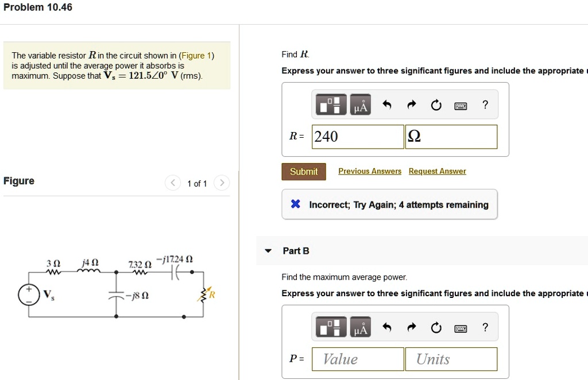Click the reset circular arrow icon in Part A
This screenshot has height=380, width=588.
coord(436,104)
